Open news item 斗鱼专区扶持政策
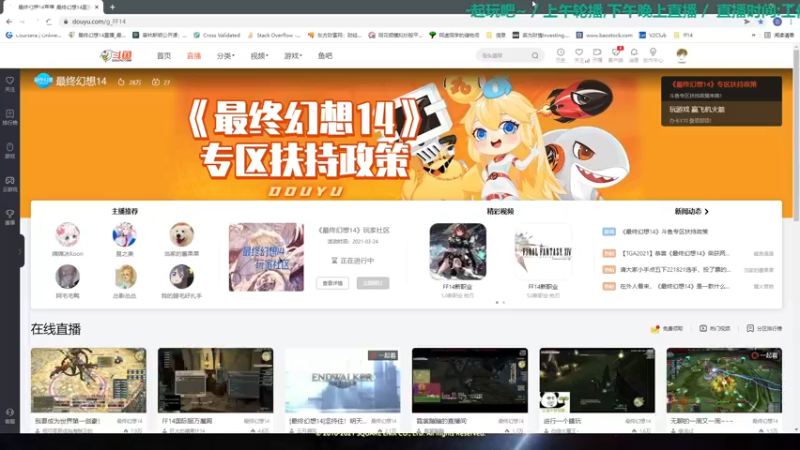Viewport: 800px width, 450px height. (664, 232)
